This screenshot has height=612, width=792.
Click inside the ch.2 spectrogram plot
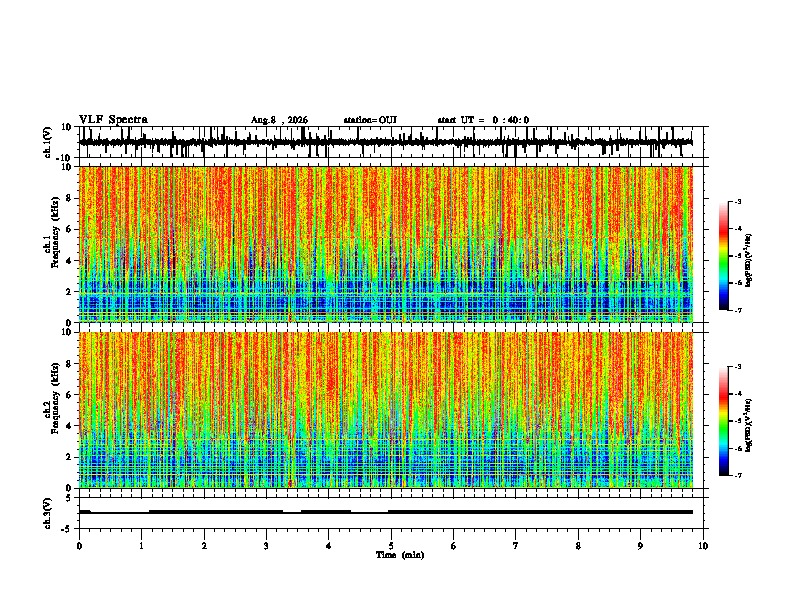(x=386, y=410)
